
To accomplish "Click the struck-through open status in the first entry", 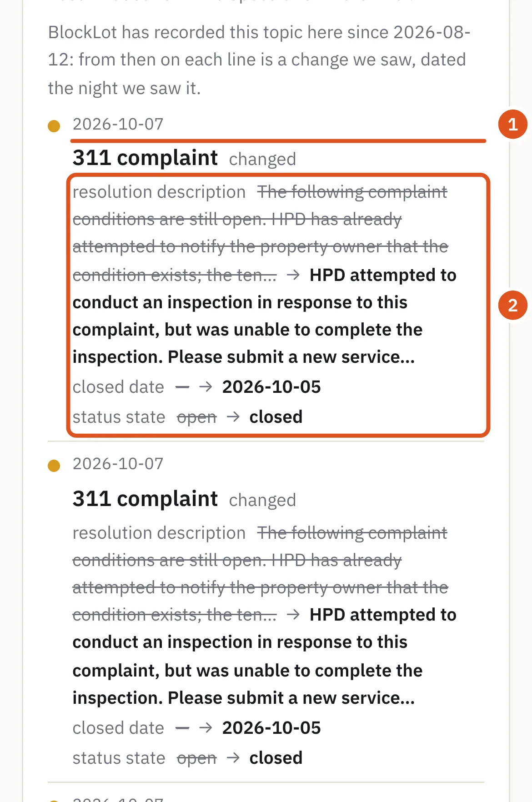I will click(196, 417).
